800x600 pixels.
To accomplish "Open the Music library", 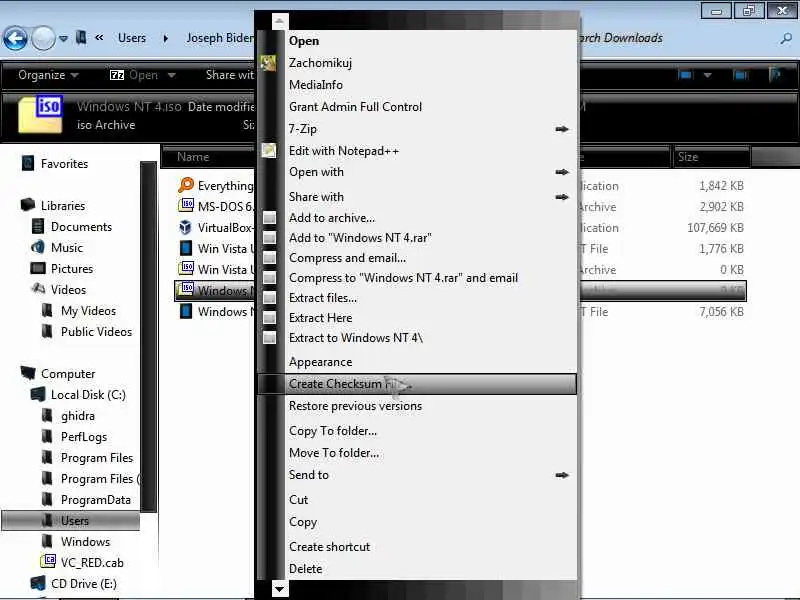I will point(66,247).
